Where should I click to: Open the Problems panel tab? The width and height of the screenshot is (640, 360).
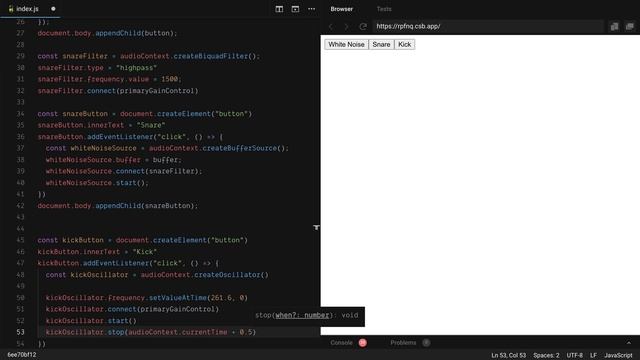403,343
